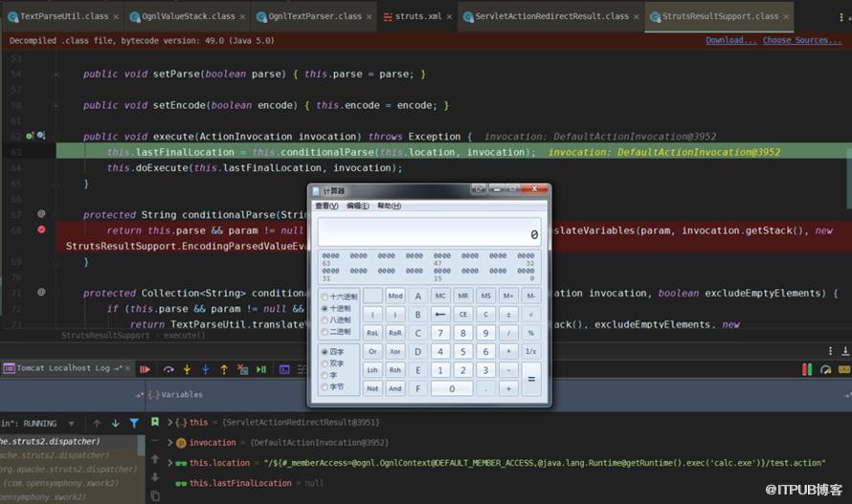Viewport: 852px width, 504px height.
Task: Open the calculator 查看(V) menu
Action: pos(326,206)
